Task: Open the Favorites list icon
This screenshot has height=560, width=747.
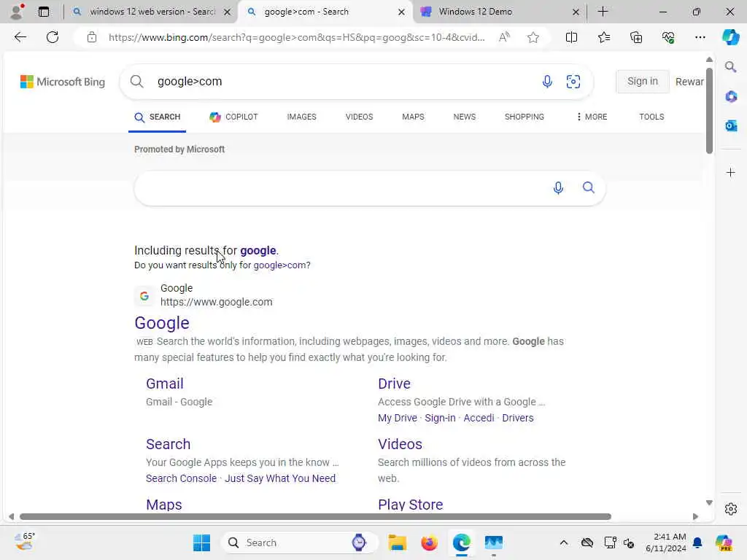Action: pyautogui.click(x=603, y=37)
